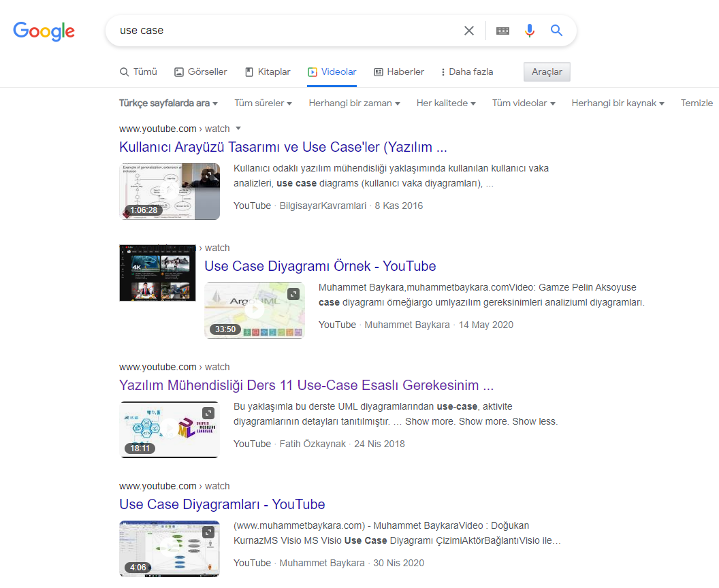This screenshot has width=719, height=588.
Task: Open the 1:06:28 video thumbnail
Action: click(x=170, y=191)
